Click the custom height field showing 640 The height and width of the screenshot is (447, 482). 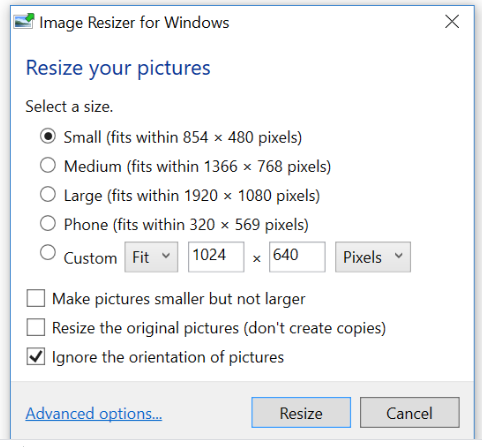point(297,257)
